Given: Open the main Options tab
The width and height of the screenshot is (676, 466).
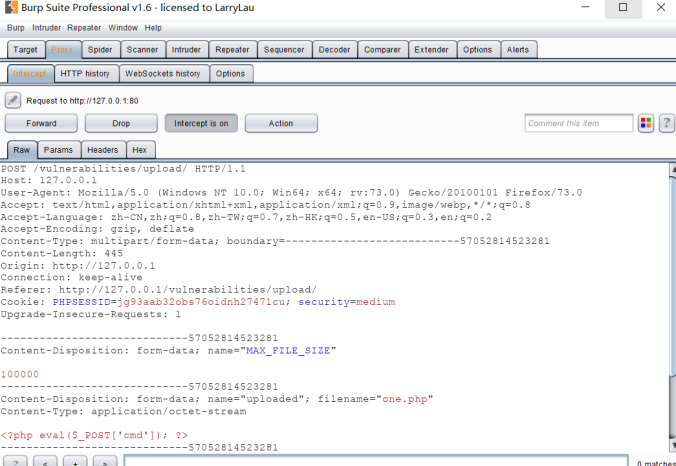Looking at the screenshot, I should pyautogui.click(x=478, y=50).
